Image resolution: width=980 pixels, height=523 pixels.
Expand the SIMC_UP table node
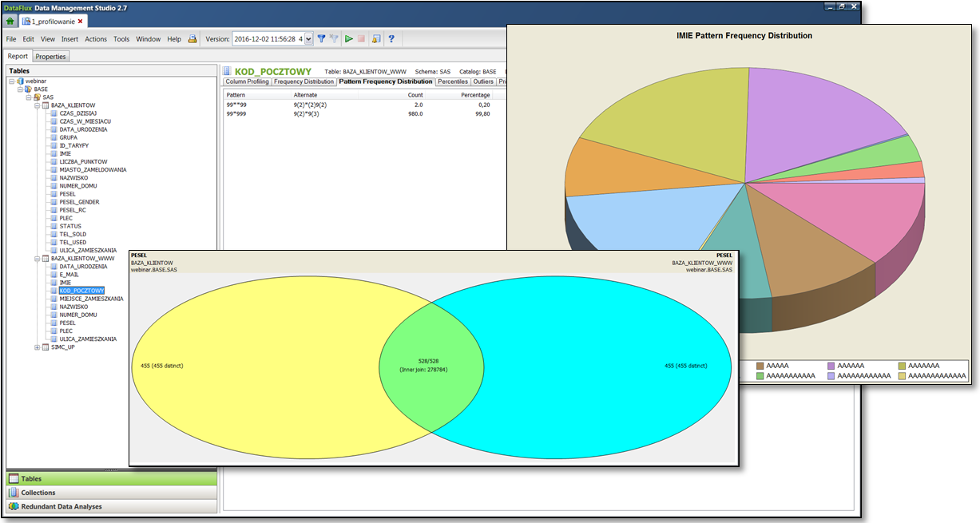tap(37, 347)
